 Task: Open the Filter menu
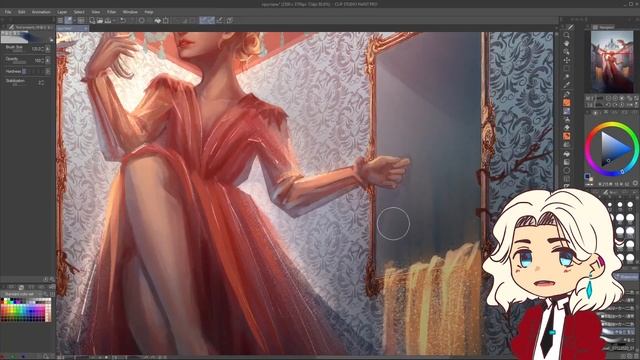(111, 12)
